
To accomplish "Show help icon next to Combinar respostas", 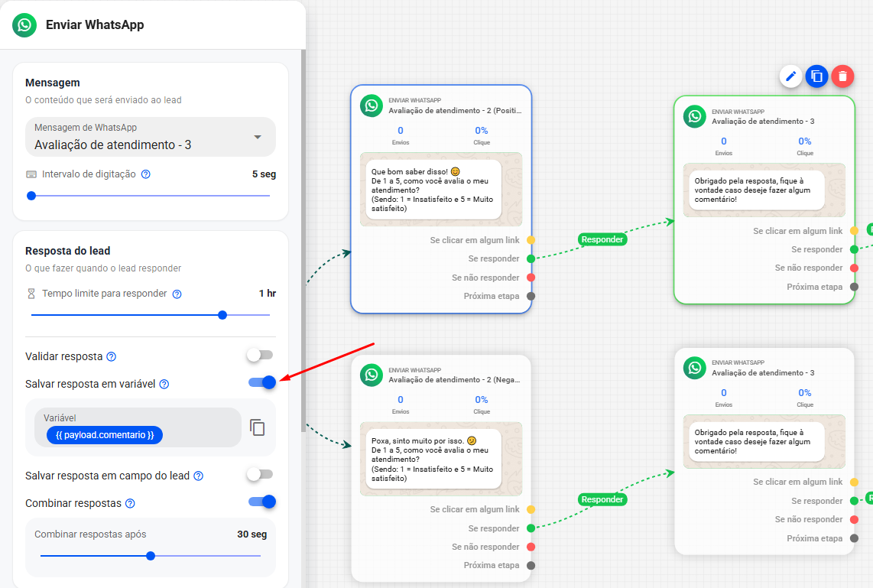I will [130, 503].
